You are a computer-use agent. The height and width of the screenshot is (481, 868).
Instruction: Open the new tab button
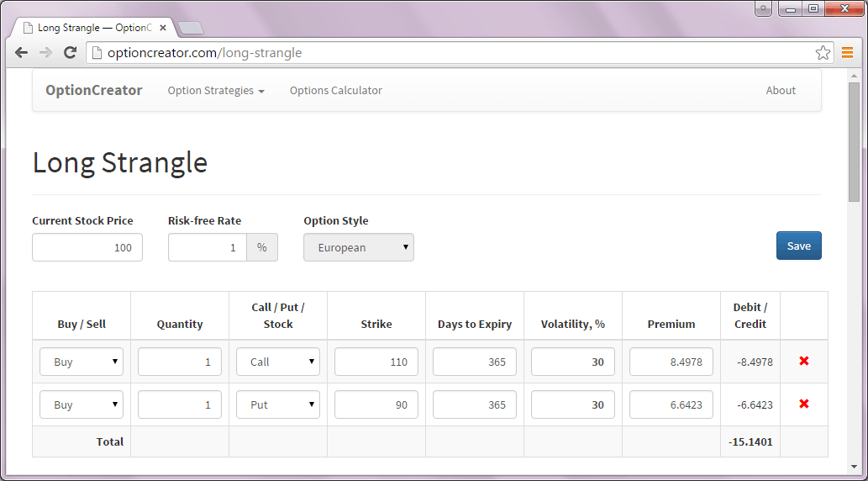click(x=191, y=28)
